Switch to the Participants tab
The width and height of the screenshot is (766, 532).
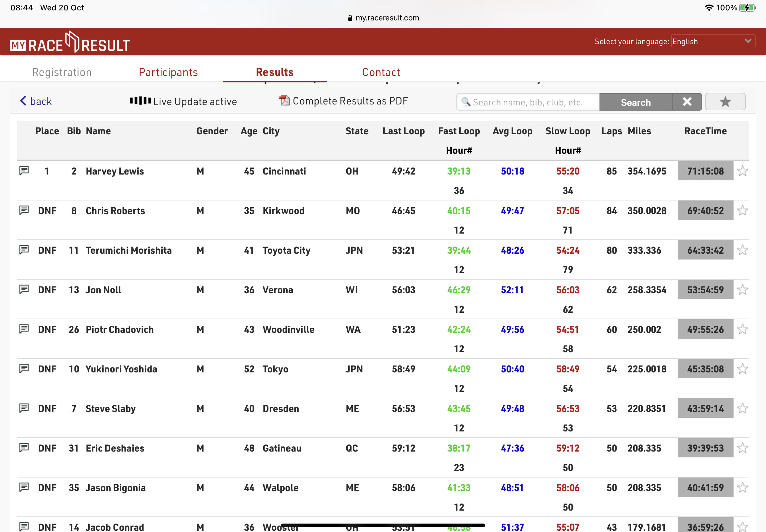(x=168, y=72)
